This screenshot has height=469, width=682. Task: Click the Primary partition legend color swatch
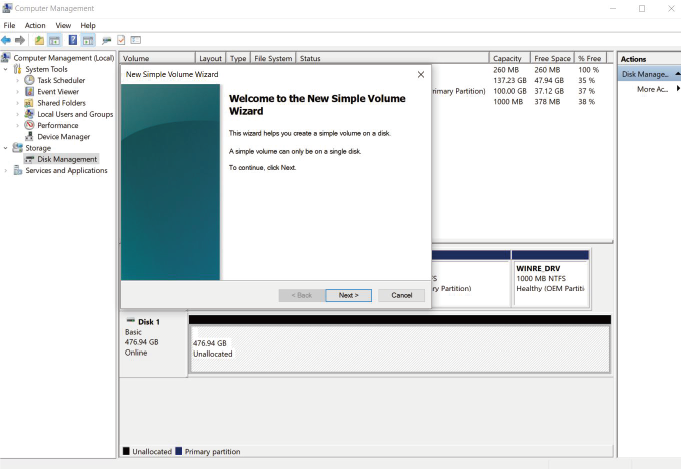pyautogui.click(x=179, y=452)
